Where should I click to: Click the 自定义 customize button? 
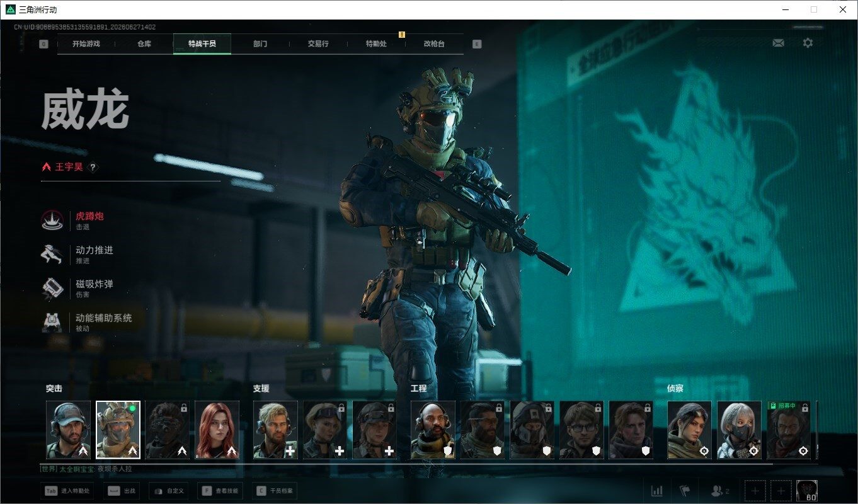(x=169, y=491)
